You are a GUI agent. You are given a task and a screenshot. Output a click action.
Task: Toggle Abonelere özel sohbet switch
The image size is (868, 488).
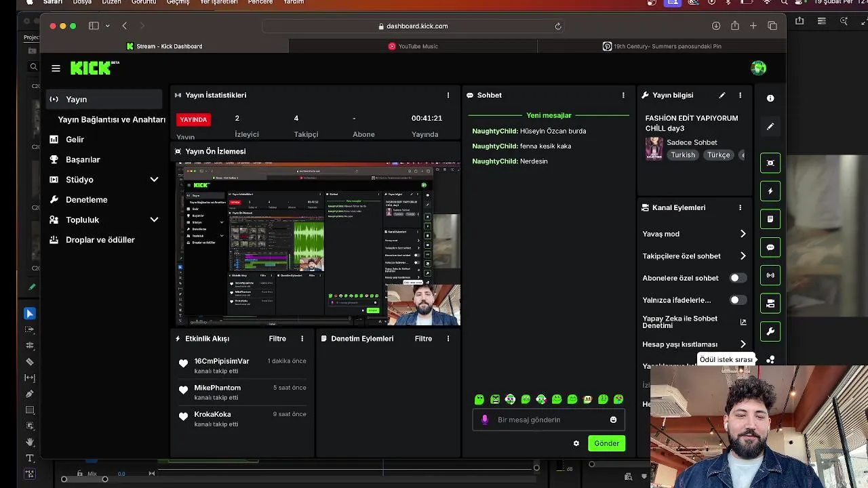pyautogui.click(x=738, y=278)
